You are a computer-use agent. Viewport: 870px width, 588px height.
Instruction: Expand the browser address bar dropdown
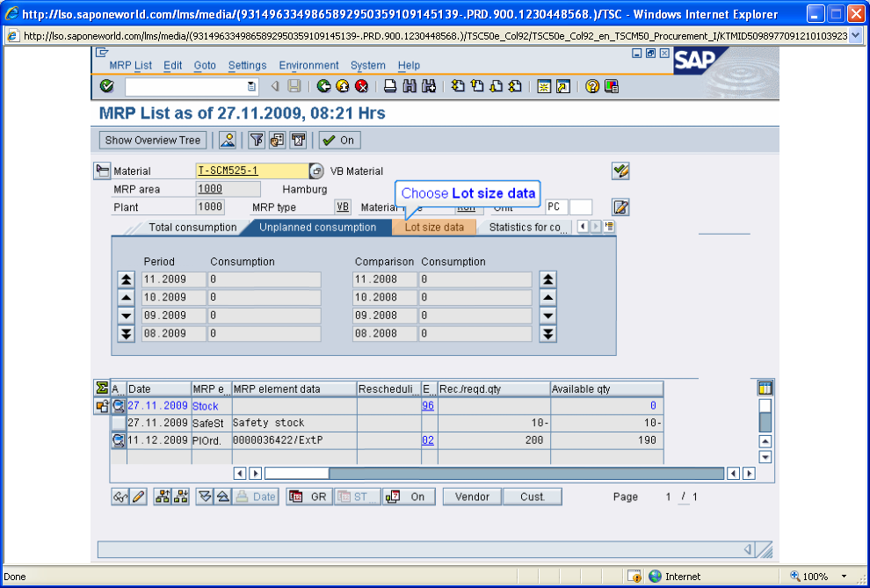click(855, 36)
